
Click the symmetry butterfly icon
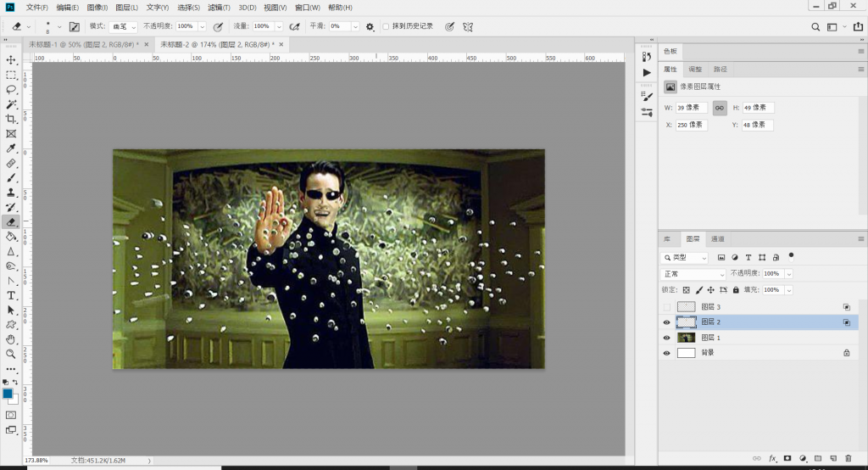pos(468,26)
